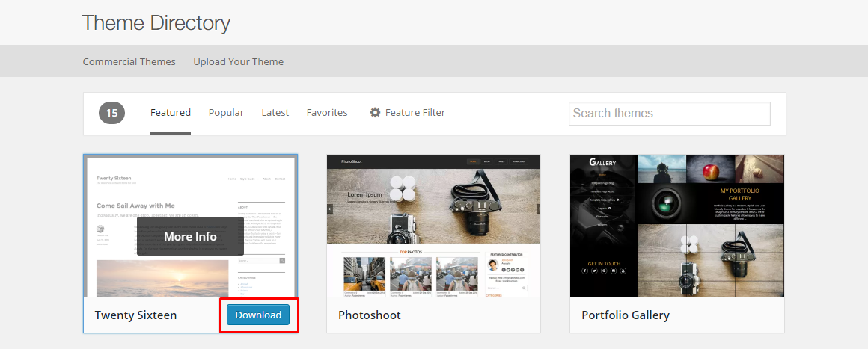Open the Photoshoot theme preview thumbnail
The height and width of the screenshot is (349, 868).
[x=433, y=226]
